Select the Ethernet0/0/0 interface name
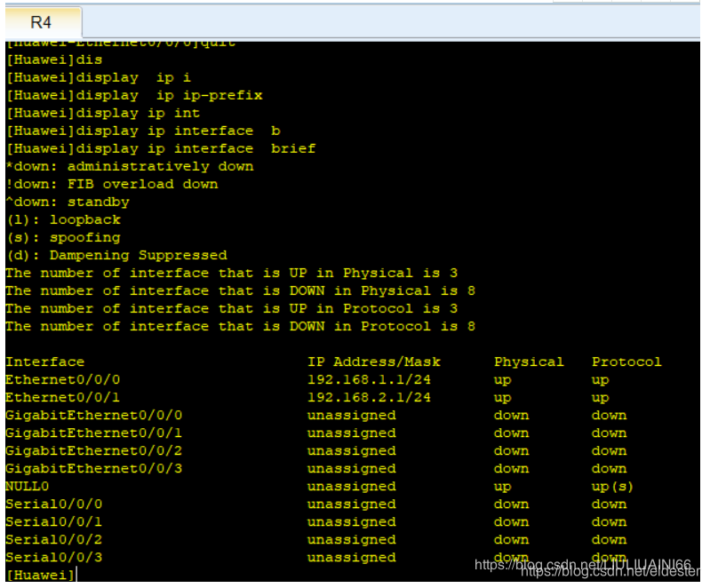This screenshot has height=588, width=710. coord(63,379)
